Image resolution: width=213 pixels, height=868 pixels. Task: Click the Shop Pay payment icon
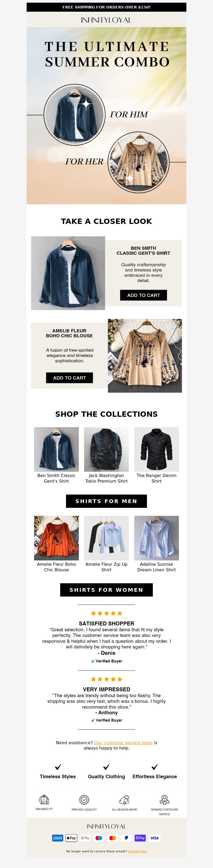[x=140, y=838]
